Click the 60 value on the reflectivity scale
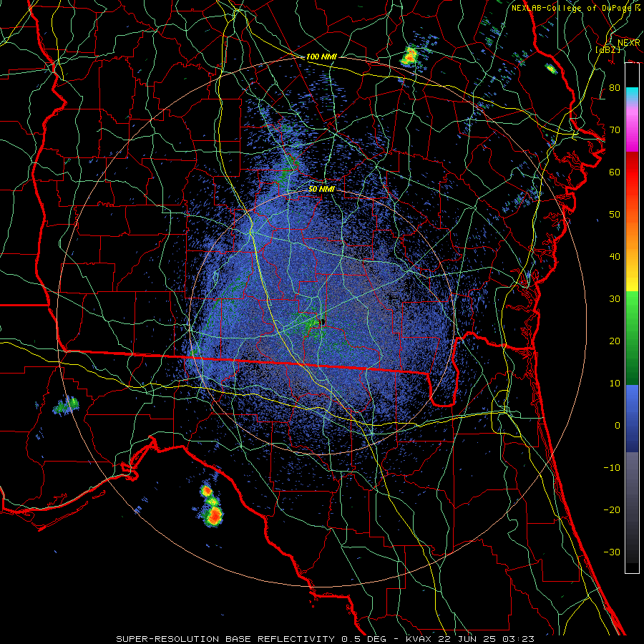Image resolution: width=644 pixels, height=644 pixels. 615,172
